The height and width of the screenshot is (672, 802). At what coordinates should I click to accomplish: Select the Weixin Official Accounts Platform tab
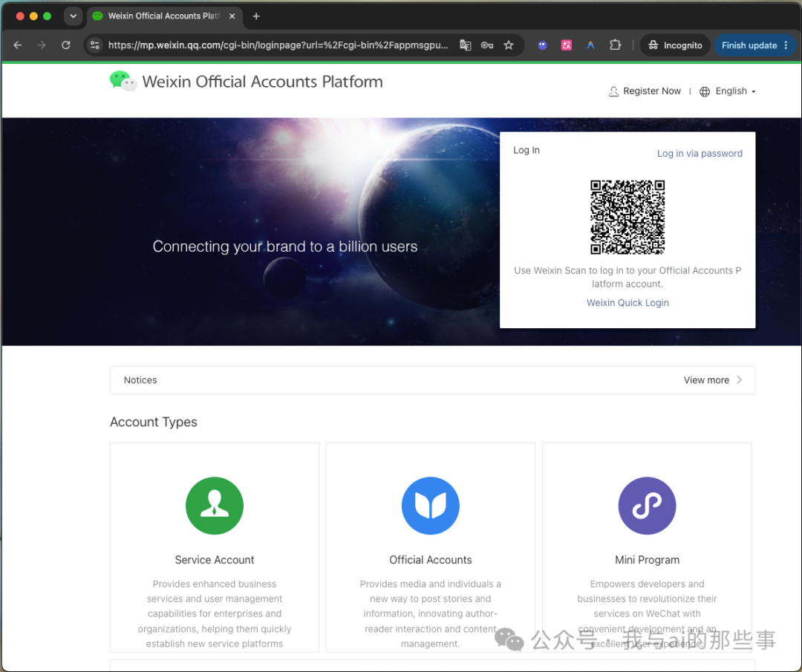[x=163, y=16]
